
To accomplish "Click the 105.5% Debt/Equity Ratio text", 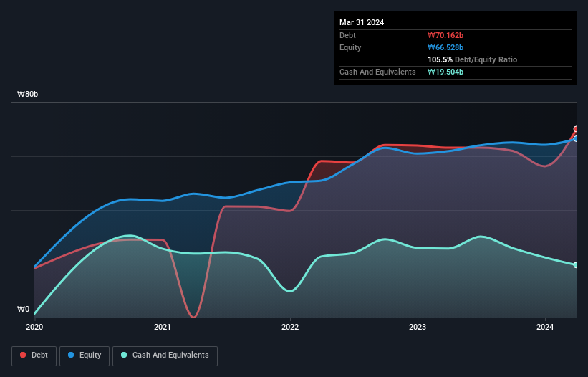I will coord(472,59).
